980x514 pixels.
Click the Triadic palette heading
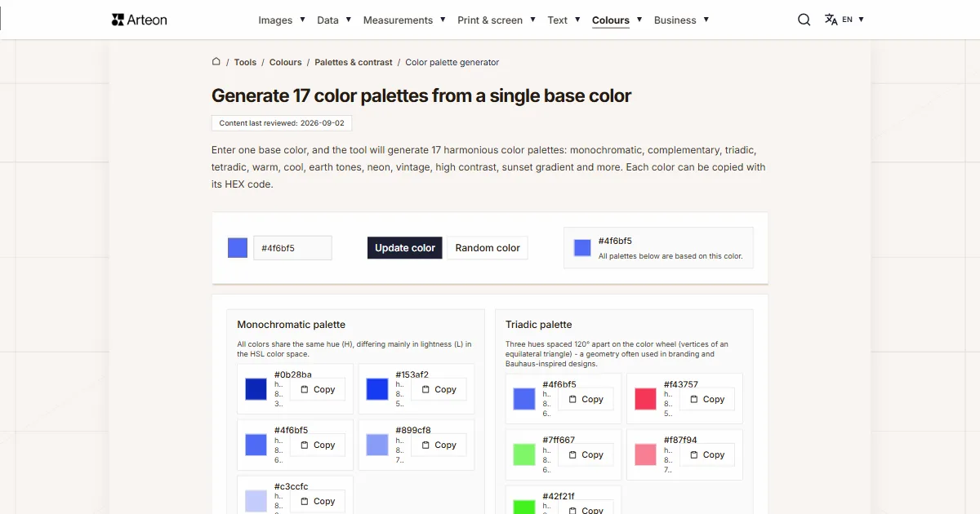pyautogui.click(x=538, y=324)
